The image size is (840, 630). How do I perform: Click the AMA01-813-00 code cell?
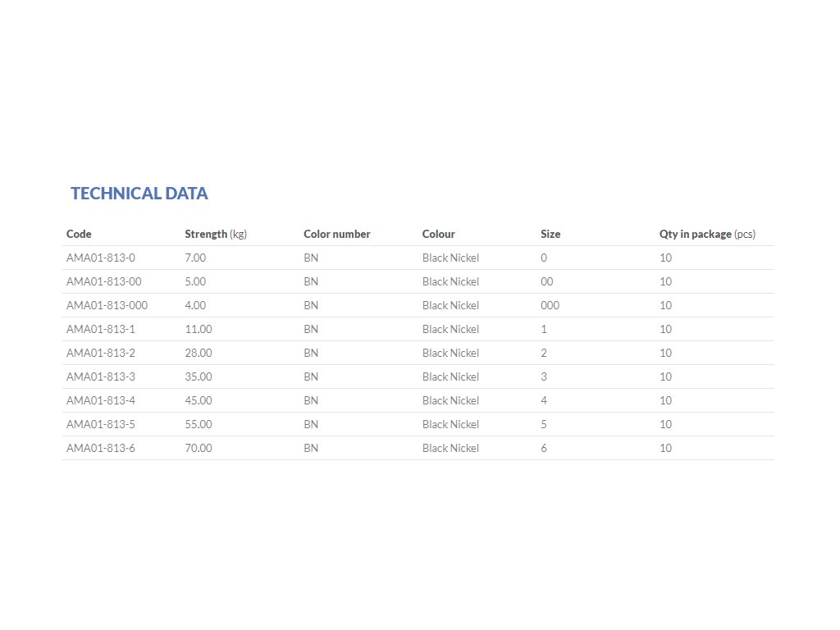pos(103,281)
